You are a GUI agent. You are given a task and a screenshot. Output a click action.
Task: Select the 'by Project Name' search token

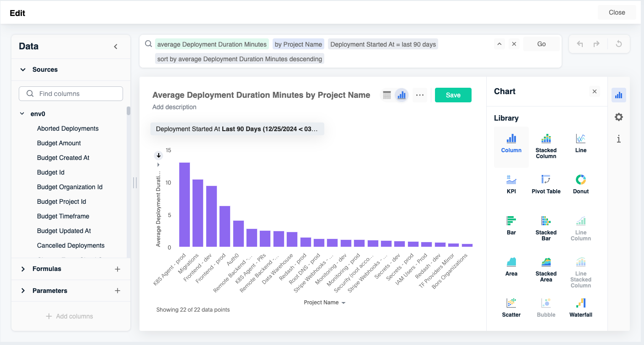(x=298, y=44)
